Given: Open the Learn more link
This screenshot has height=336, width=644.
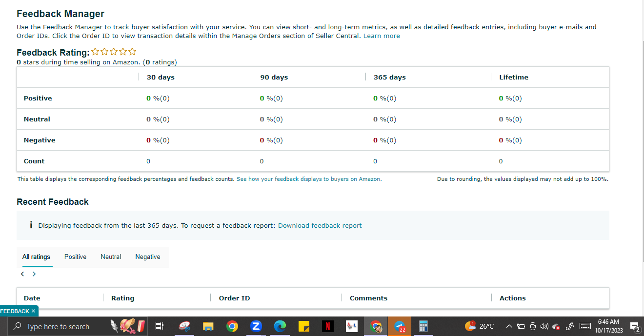Looking at the screenshot, I should click(382, 36).
